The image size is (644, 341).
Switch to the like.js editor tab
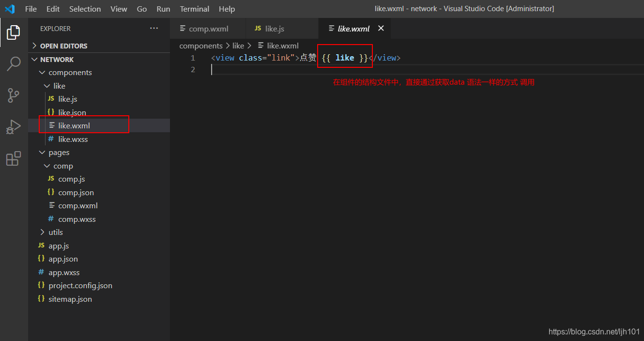click(x=282, y=29)
